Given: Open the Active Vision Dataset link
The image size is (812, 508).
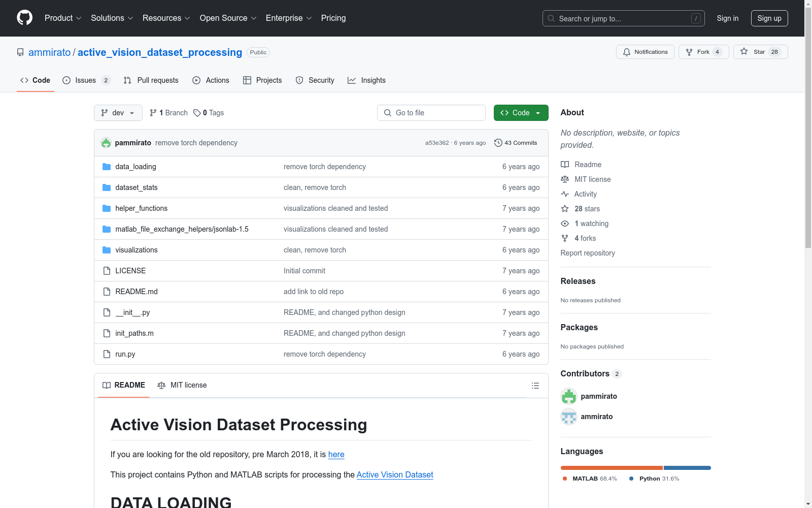Looking at the screenshot, I should point(395,474).
